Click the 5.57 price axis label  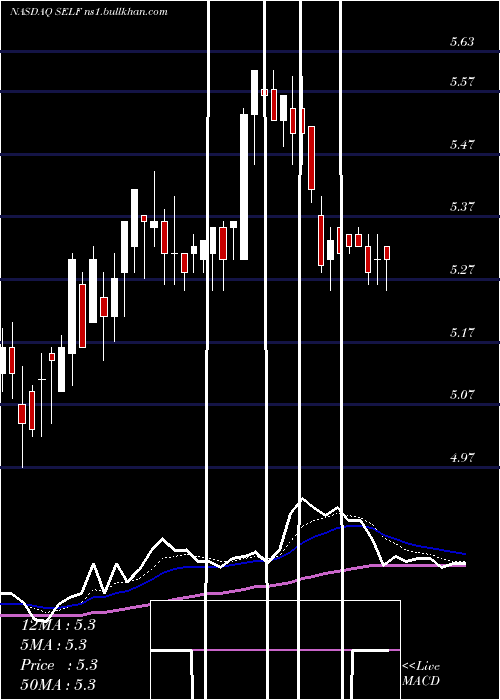(x=462, y=82)
